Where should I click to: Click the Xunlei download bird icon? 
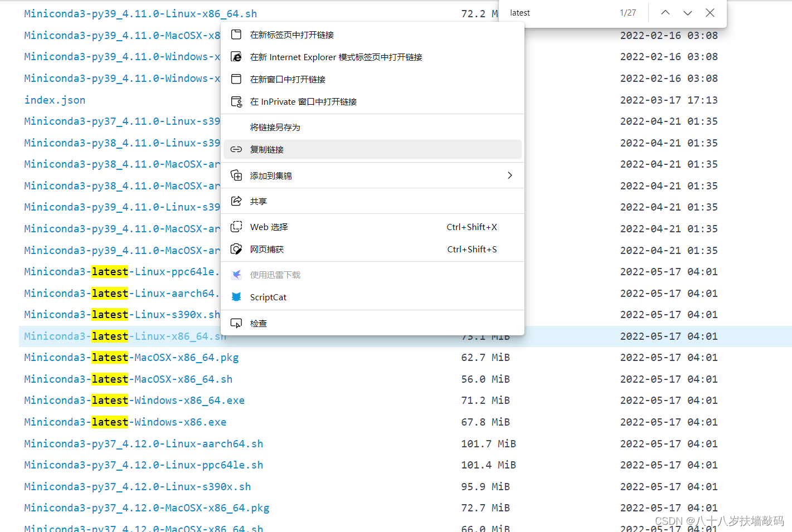point(236,275)
